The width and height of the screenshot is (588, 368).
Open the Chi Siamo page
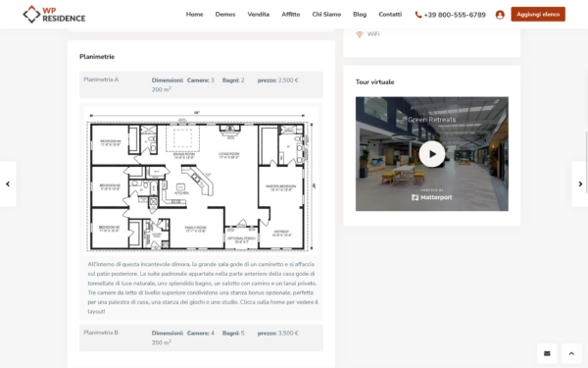pos(326,15)
